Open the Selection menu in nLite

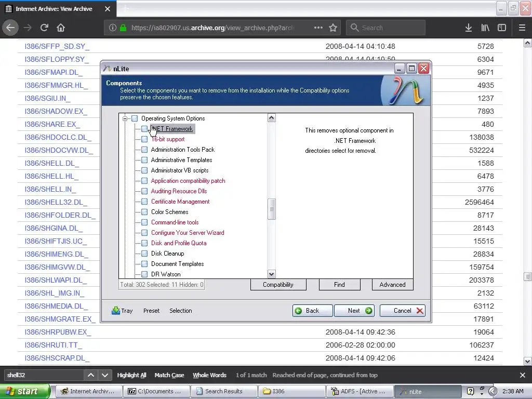click(x=180, y=311)
